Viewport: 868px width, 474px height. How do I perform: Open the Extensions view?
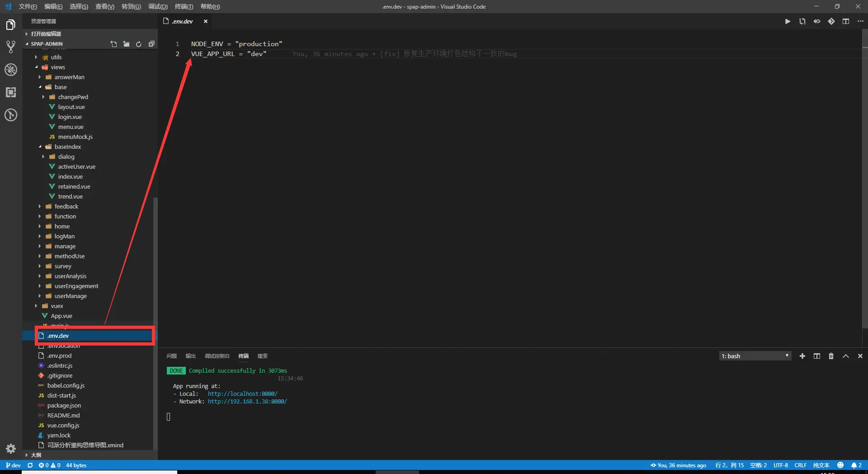(x=11, y=92)
